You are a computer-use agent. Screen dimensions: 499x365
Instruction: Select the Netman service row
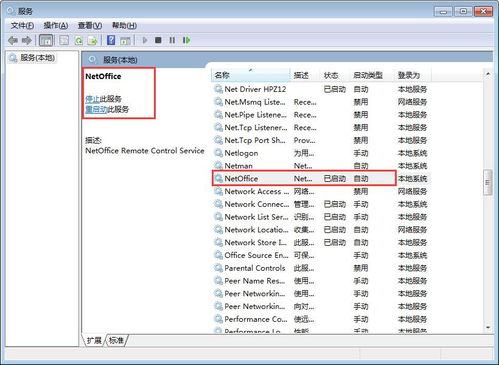point(321,166)
